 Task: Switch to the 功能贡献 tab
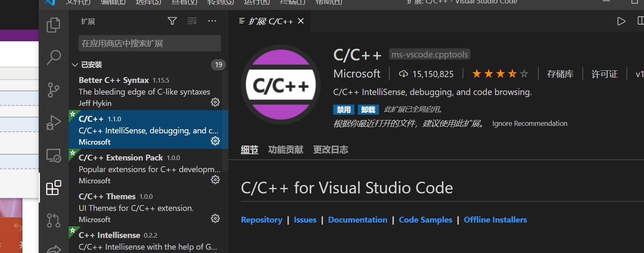(285, 150)
